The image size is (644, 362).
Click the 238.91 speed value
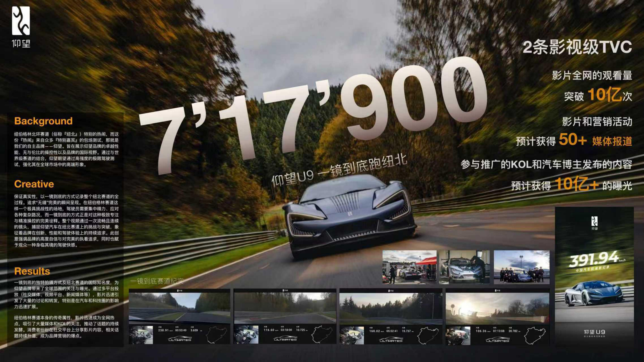pos(163,330)
